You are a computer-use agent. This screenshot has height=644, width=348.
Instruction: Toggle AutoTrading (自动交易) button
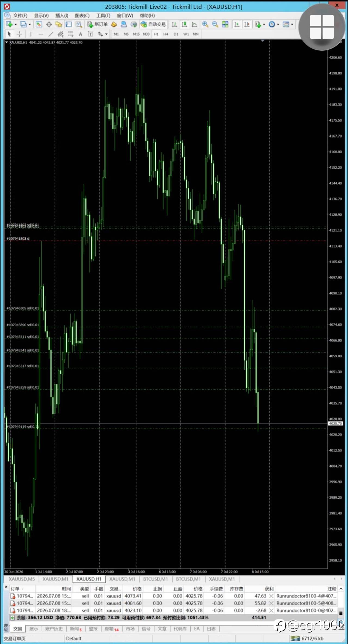tap(153, 24)
